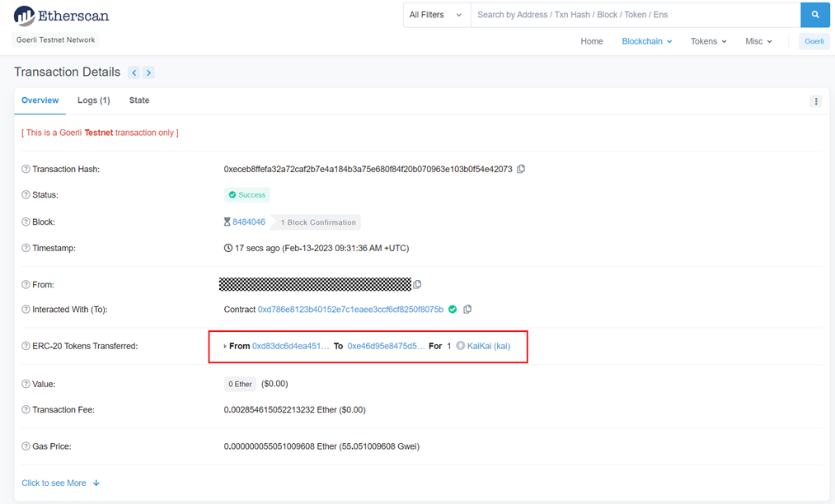Screen dimensions: 835x504
Task: Expand the Misc menu
Action: (758, 41)
